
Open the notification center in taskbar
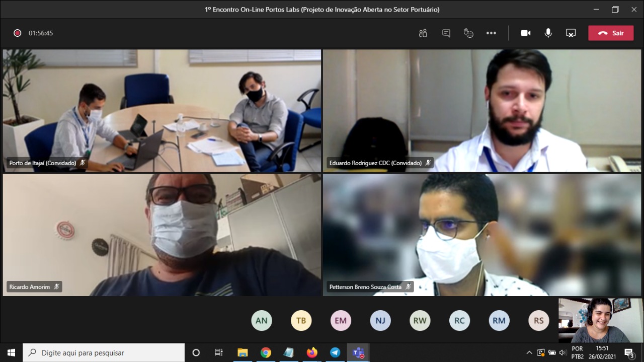(x=629, y=352)
